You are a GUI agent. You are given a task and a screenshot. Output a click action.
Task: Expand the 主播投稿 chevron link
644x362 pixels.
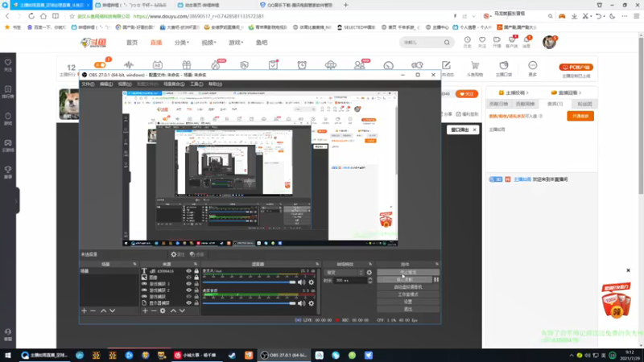coord(514,93)
